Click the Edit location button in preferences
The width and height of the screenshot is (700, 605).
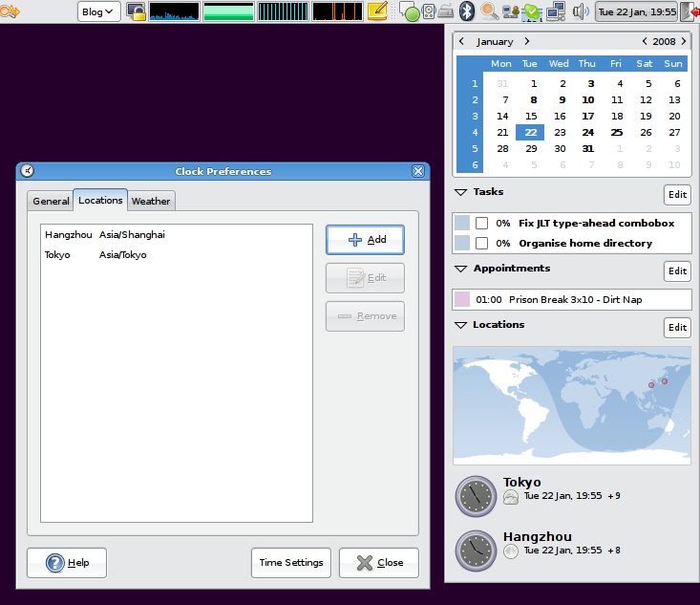pyautogui.click(x=365, y=278)
